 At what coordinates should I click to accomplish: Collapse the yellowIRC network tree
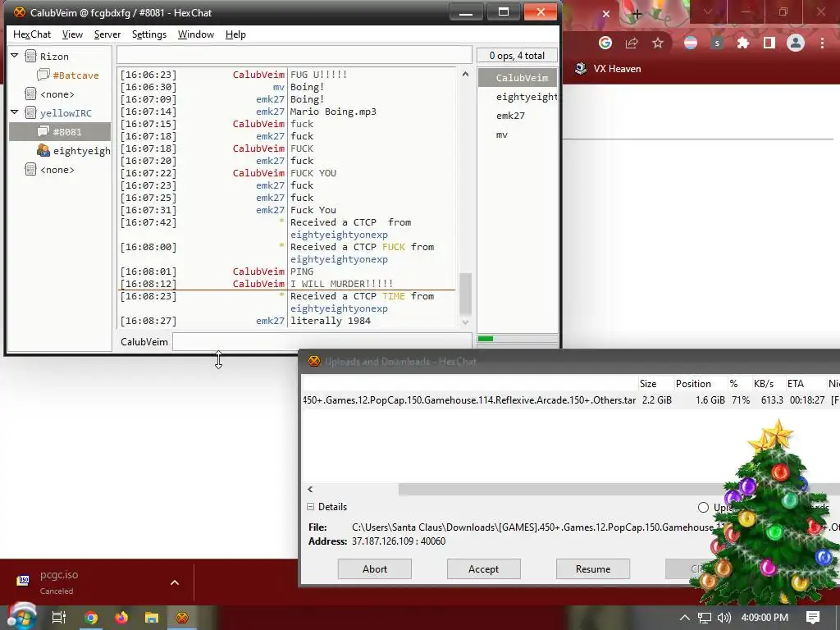pyautogui.click(x=15, y=112)
